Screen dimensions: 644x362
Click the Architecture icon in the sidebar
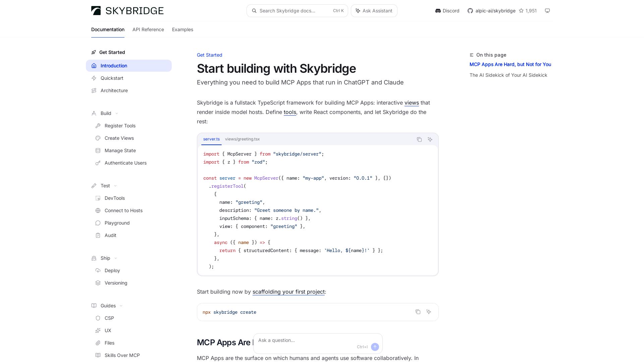[94, 90]
